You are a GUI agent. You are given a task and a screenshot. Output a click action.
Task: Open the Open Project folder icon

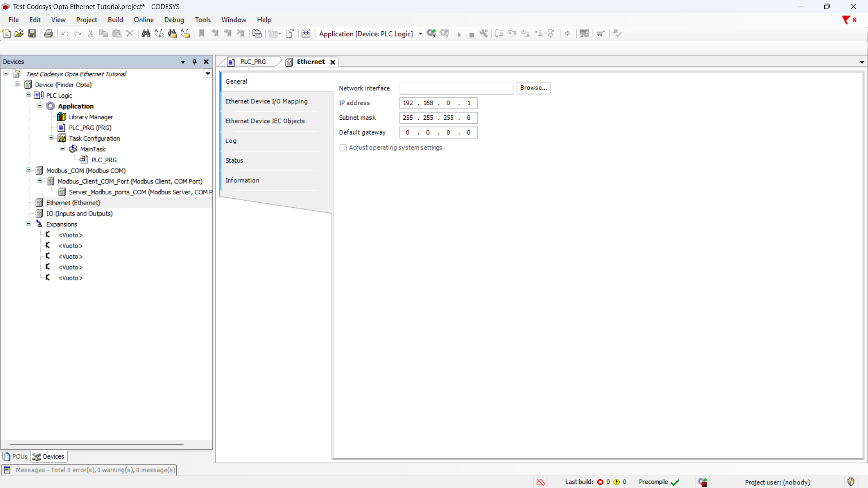[19, 33]
